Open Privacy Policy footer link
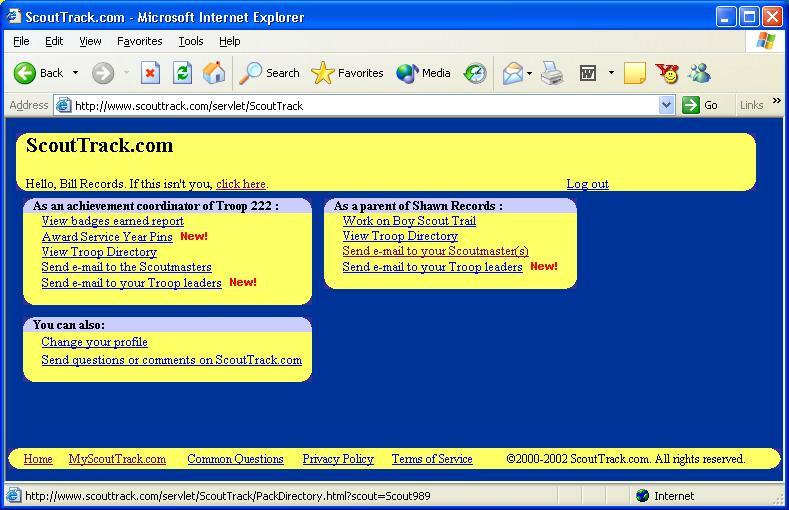The image size is (789, 510). [338, 459]
